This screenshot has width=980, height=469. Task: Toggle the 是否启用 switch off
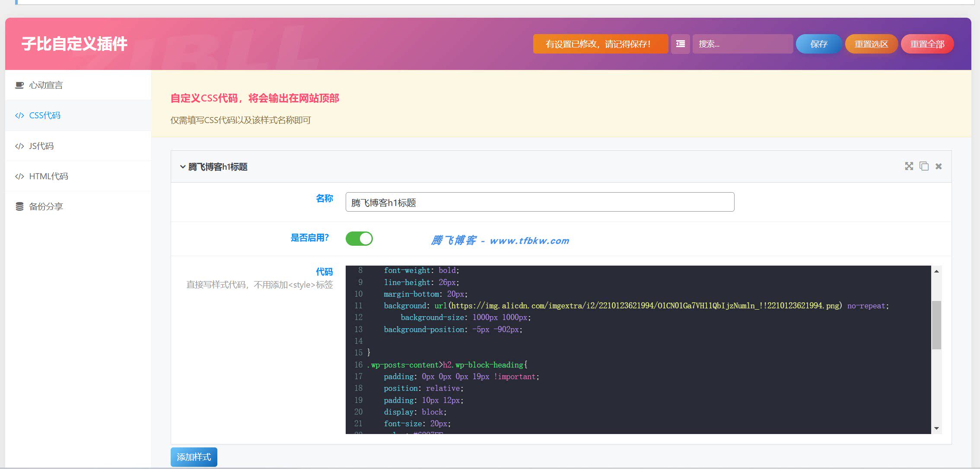(x=359, y=239)
